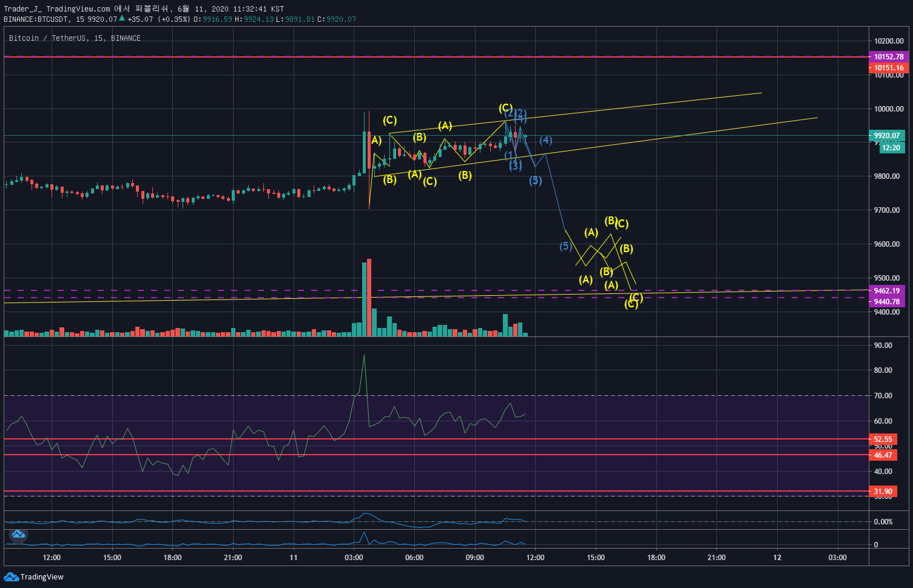Click the blue (3) wave label
913x588 pixels.
pyautogui.click(x=516, y=165)
